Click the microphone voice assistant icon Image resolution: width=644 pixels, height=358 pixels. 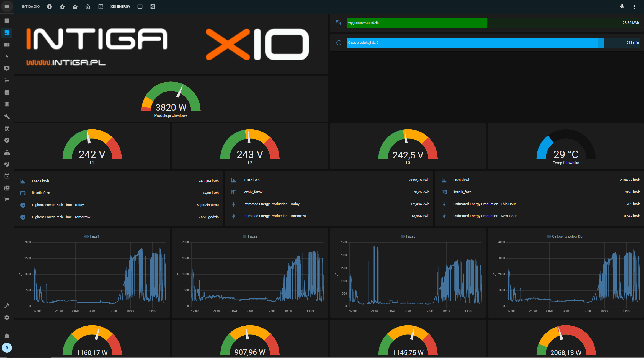pos(622,7)
